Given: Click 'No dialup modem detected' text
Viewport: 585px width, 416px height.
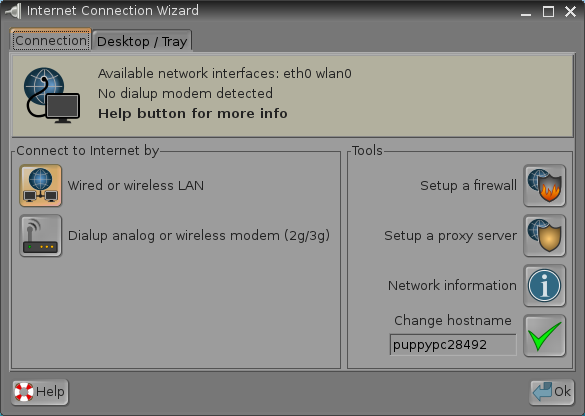Looking at the screenshot, I should pos(185,93).
